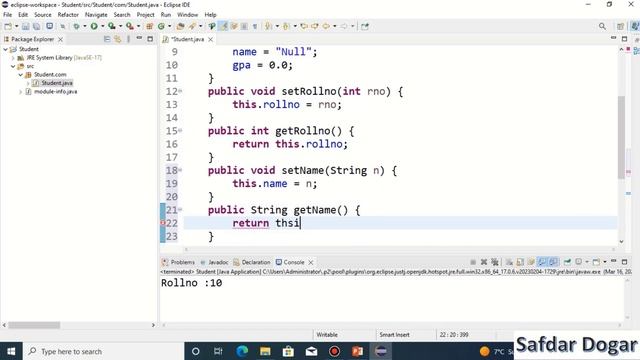The image size is (640, 360).
Task: Open the New Java Class dropdown arrow
Action: [x=169, y=26]
